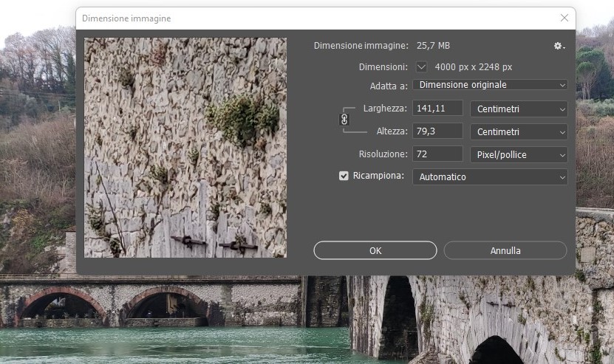614x364 pixels.
Task: Click the Dimensione immagine title bar
Action: pos(296,18)
